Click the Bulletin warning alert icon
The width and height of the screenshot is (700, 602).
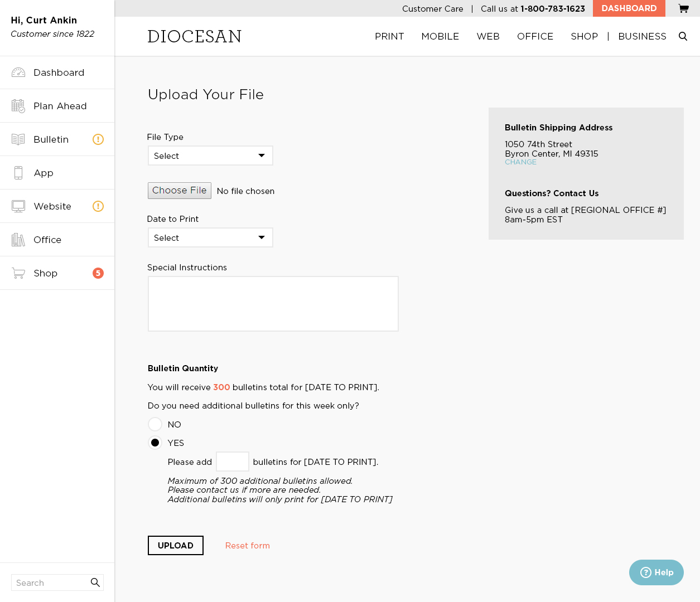tap(98, 139)
